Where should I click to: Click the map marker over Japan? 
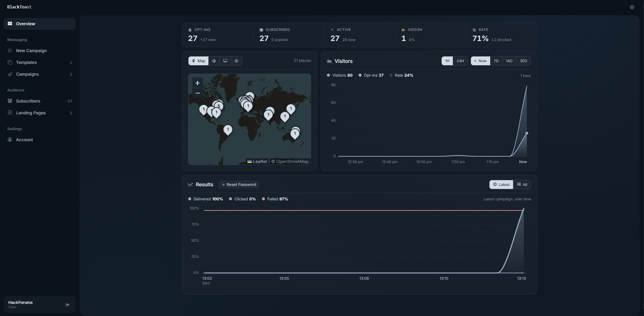tap(291, 109)
